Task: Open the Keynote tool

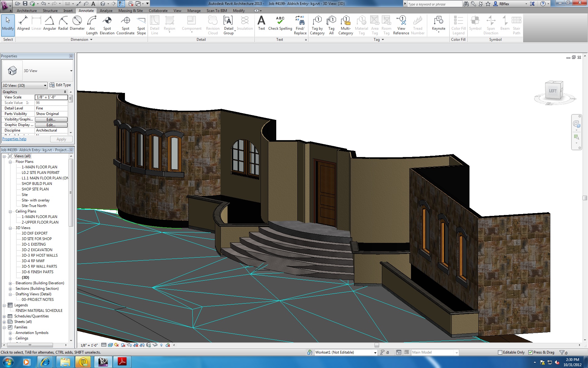Action: [438, 24]
